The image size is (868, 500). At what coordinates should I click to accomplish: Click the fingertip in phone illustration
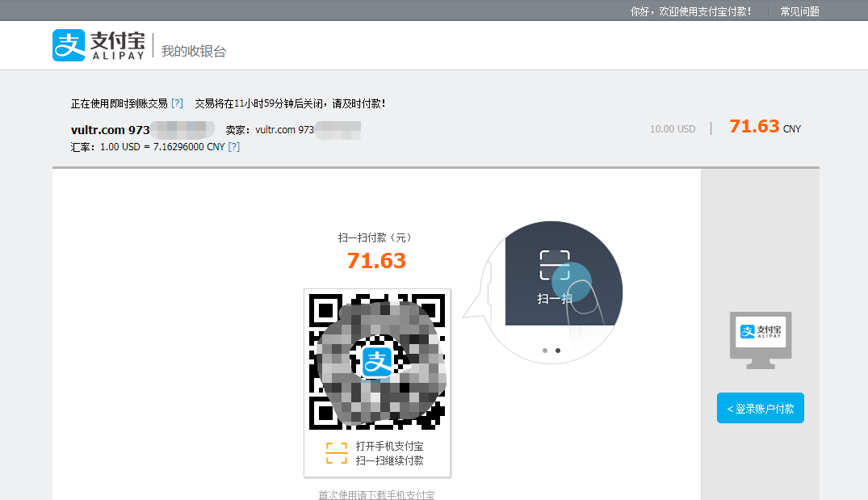(x=580, y=293)
